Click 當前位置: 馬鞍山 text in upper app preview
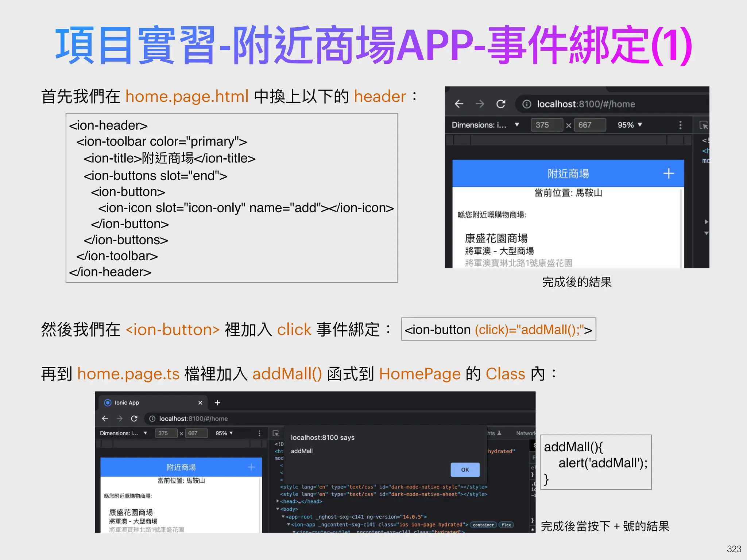Image resolution: width=747 pixels, height=560 pixels. click(x=568, y=192)
